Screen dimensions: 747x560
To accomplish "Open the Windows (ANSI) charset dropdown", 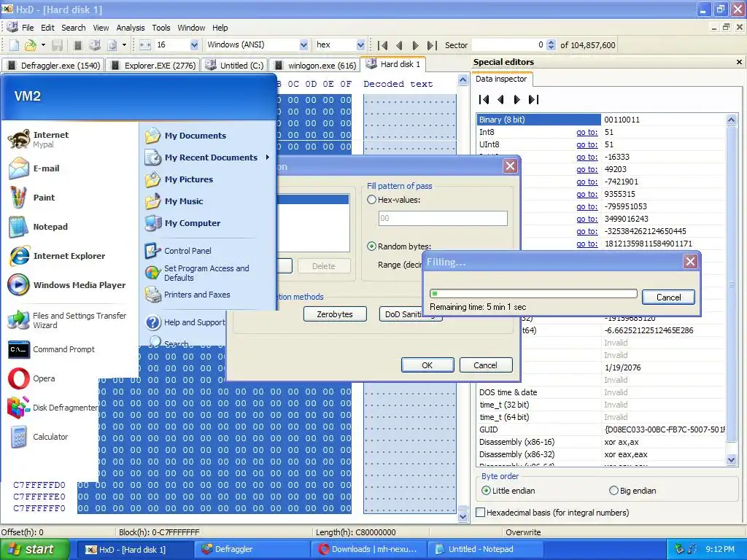I will [x=303, y=44].
